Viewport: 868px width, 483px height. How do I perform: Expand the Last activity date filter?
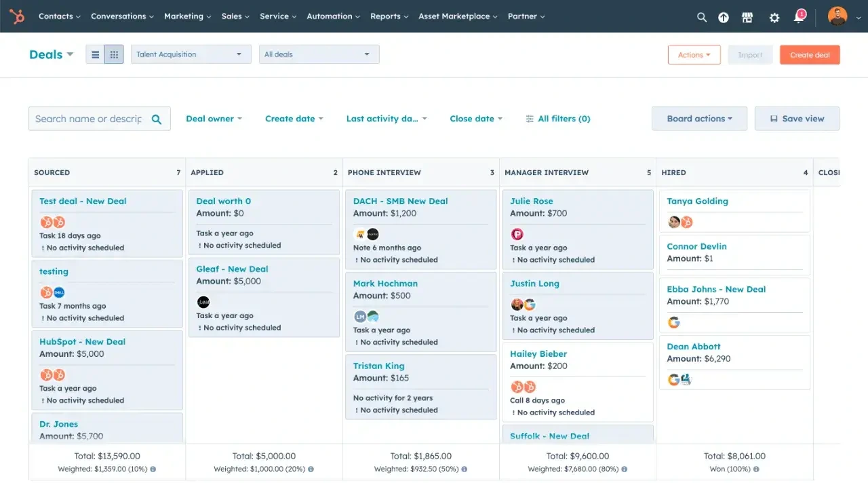(x=387, y=119)
